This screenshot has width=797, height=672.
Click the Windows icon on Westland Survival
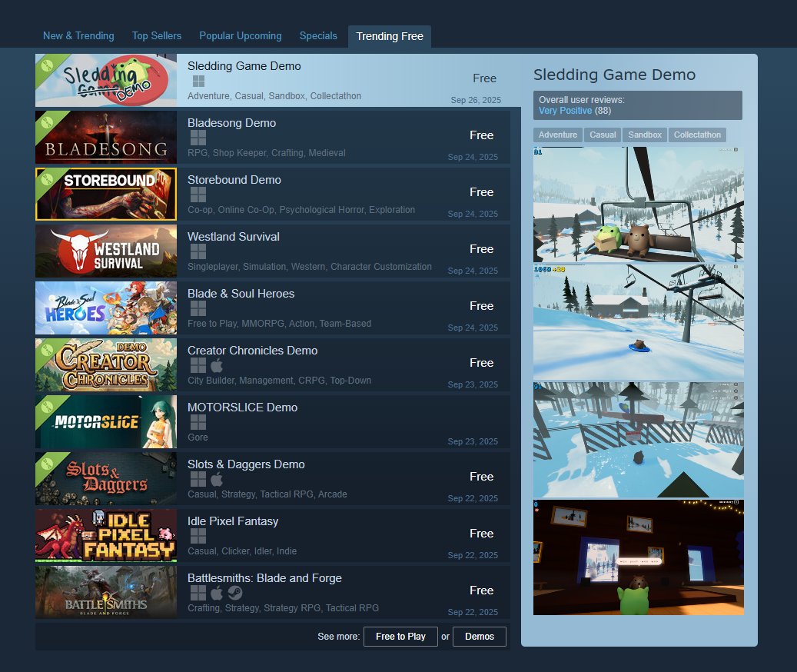click(x=198, y=251)
